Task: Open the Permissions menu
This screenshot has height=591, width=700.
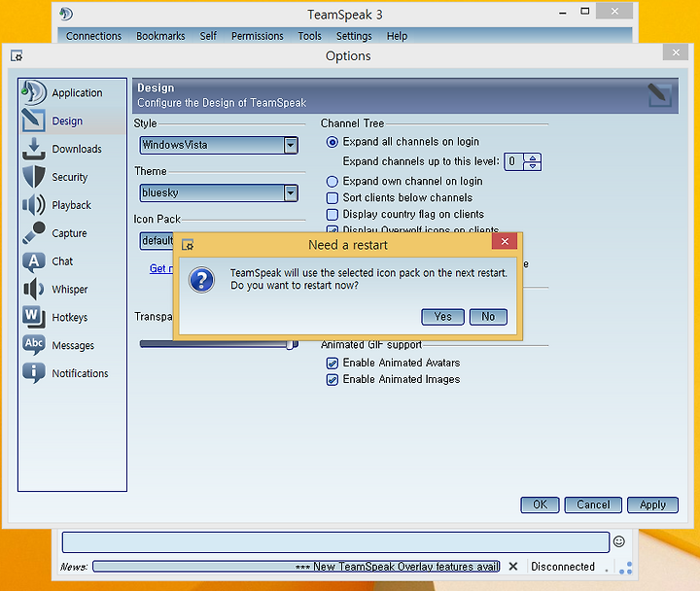Action: (x=257, y=36)
